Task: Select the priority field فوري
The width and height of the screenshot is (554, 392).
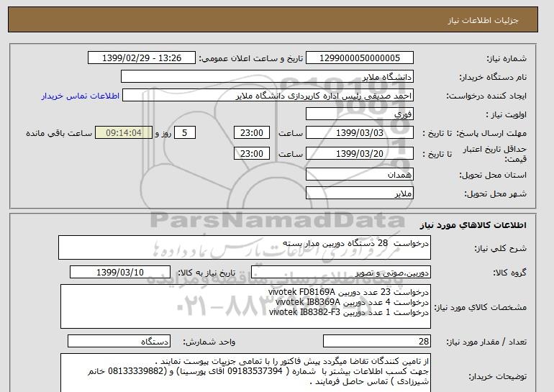Action: (x=359, y=114)
